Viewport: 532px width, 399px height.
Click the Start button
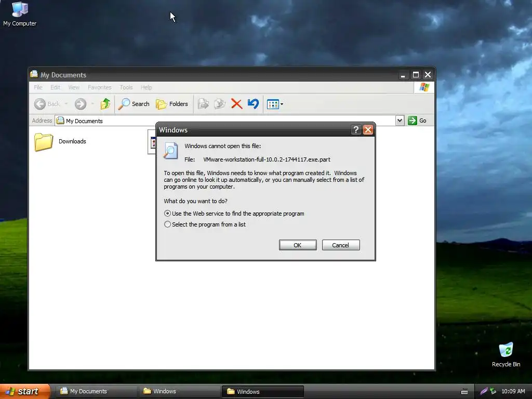pyautogui.click(x=24, y=391)
